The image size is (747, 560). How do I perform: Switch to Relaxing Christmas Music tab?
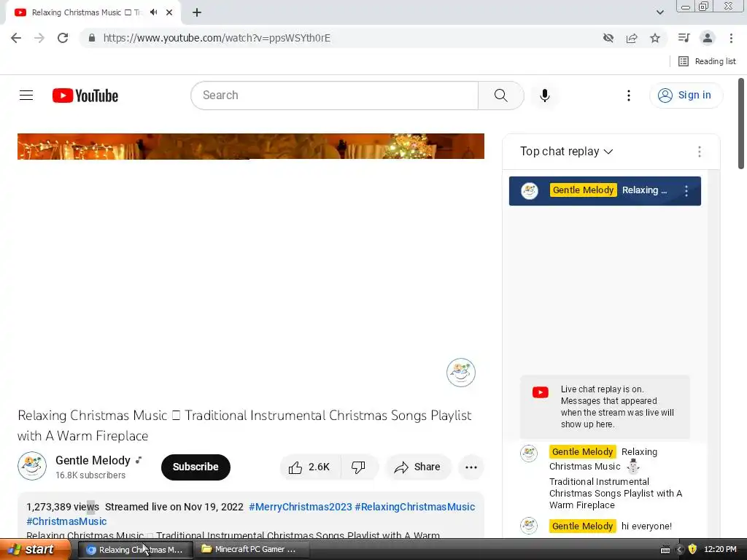[x=86, y=12]
